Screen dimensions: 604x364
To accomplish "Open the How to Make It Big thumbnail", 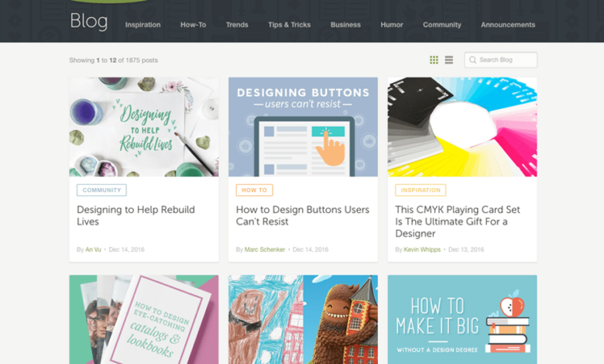I will [x=462, y=319].
